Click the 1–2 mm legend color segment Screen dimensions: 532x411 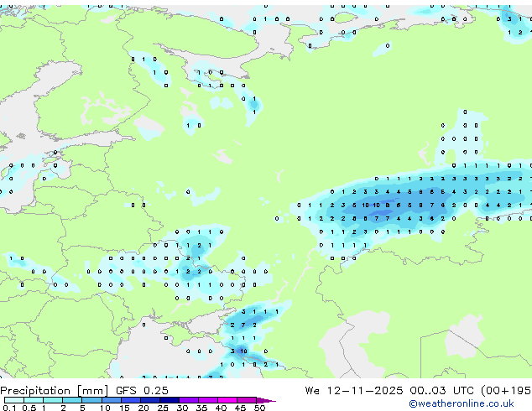click(53, 400)
